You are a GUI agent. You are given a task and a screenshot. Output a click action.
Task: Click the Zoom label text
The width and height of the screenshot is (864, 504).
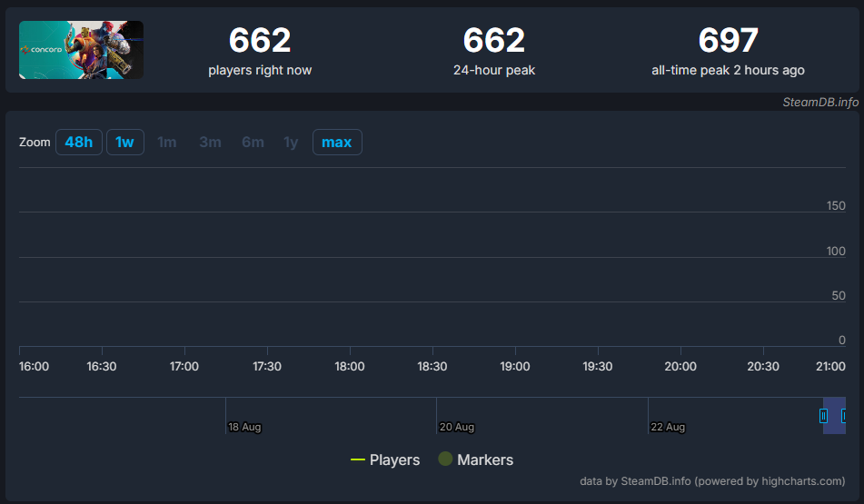35,142
